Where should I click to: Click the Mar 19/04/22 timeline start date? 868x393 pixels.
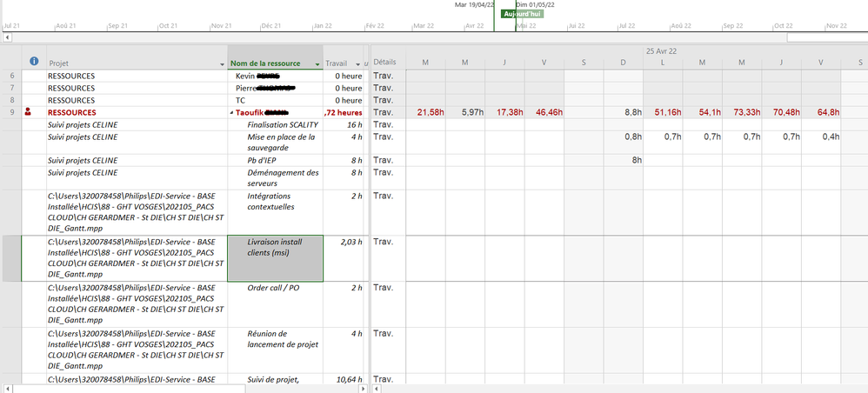(x=474, y=4)
